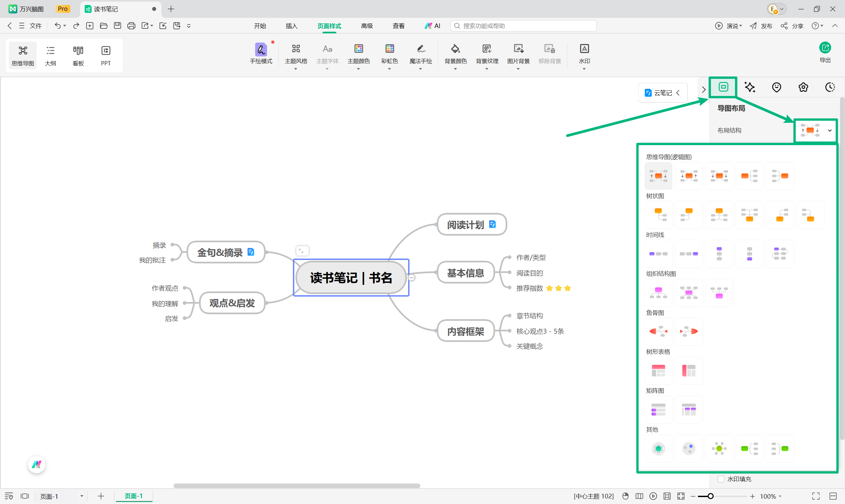Undo the last action
This screenshot has width=845, height=504.
pos(57,26)
